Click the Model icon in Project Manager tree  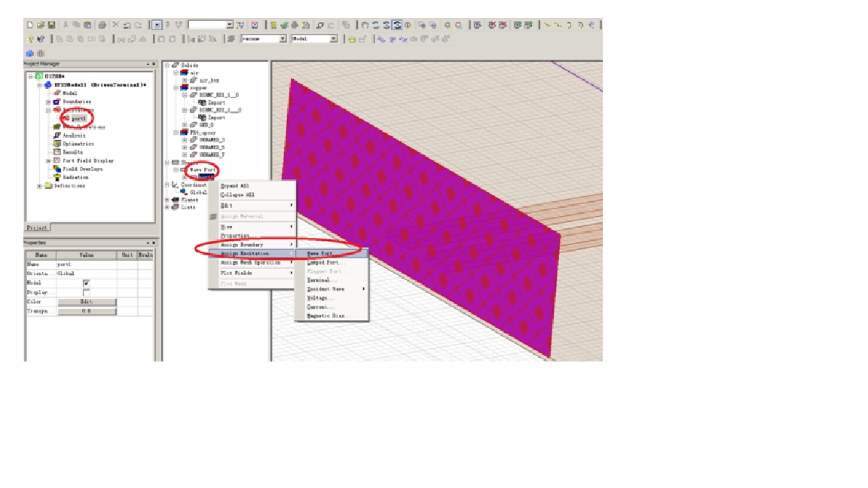click(57, 93)
